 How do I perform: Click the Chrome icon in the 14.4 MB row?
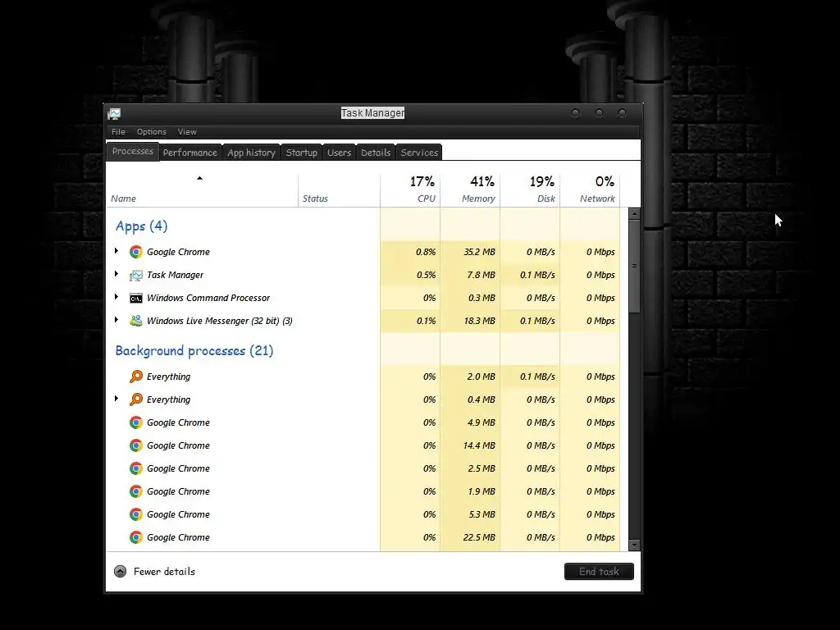[x=136, y=445]
